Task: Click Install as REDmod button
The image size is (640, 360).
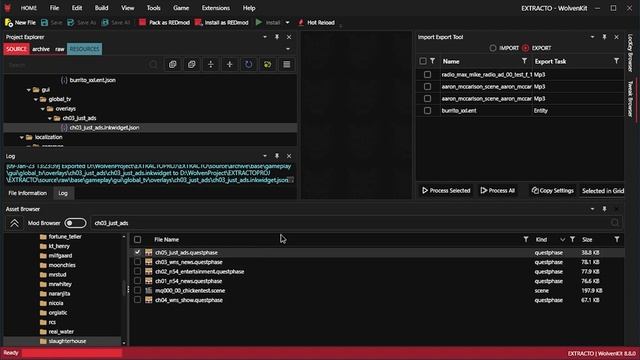Action: [222, 22]
